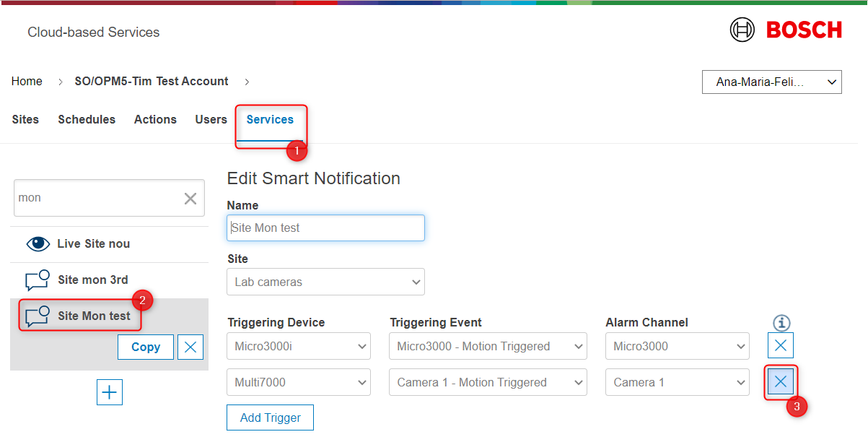This screenshot has width=868, height=437.
Task: Click the plus icon to add service
Action: point(110,392)
